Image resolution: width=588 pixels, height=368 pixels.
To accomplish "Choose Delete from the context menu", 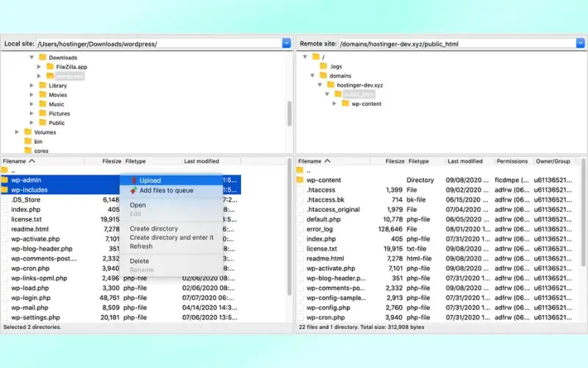I will coord(171,261).
